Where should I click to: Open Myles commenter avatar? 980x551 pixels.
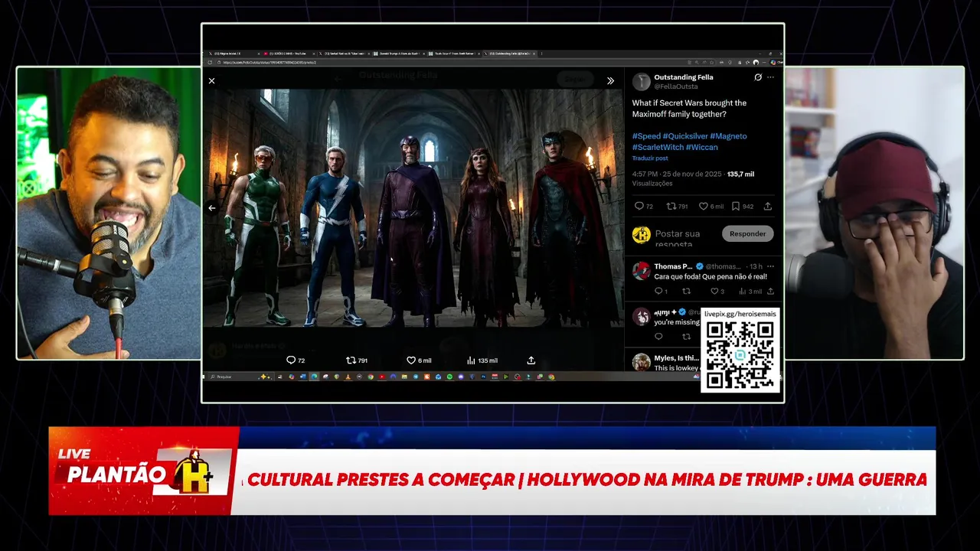642,362
